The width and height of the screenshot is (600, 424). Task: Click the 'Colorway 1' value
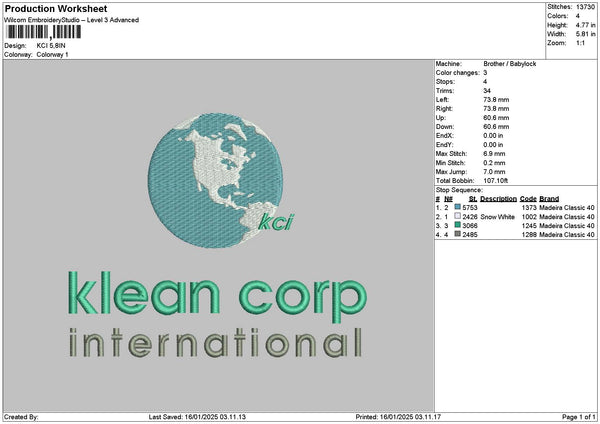[x=52, y=55]
